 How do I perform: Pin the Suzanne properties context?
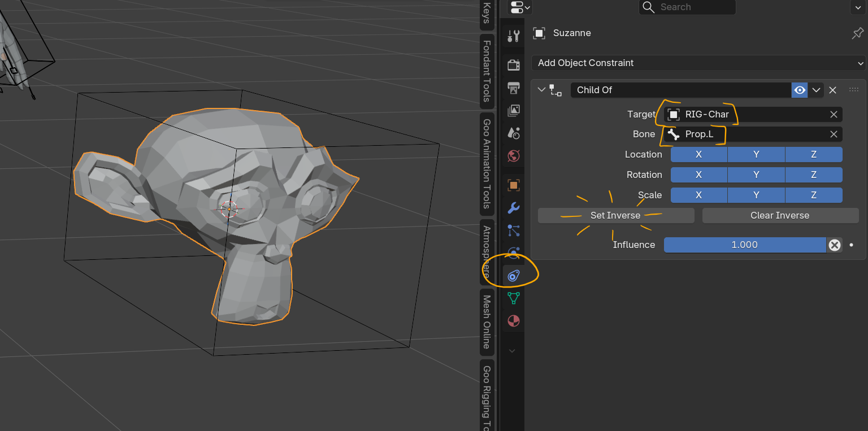tap(857, 33)
